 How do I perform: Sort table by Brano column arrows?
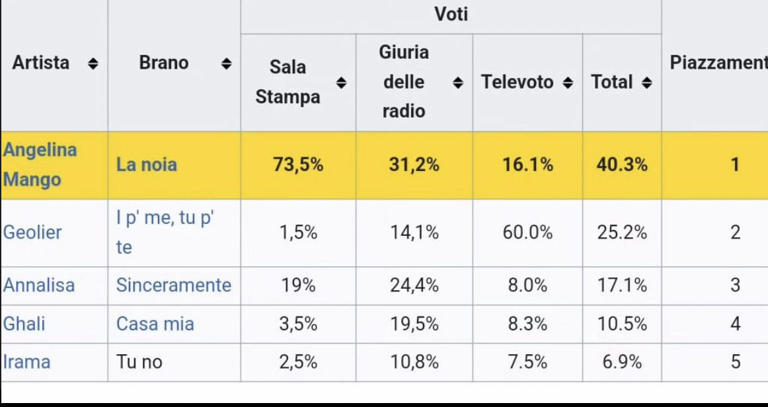[x=226, y=63]
